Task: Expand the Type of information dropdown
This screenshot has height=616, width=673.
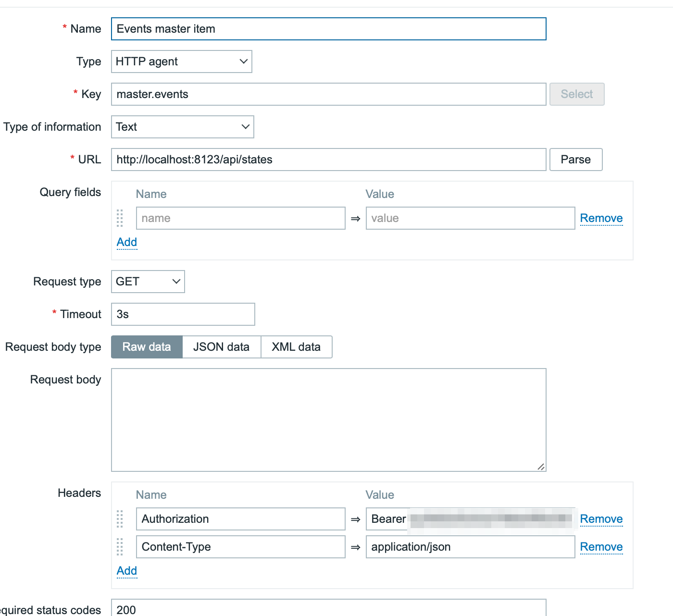Action: (182, 127)
